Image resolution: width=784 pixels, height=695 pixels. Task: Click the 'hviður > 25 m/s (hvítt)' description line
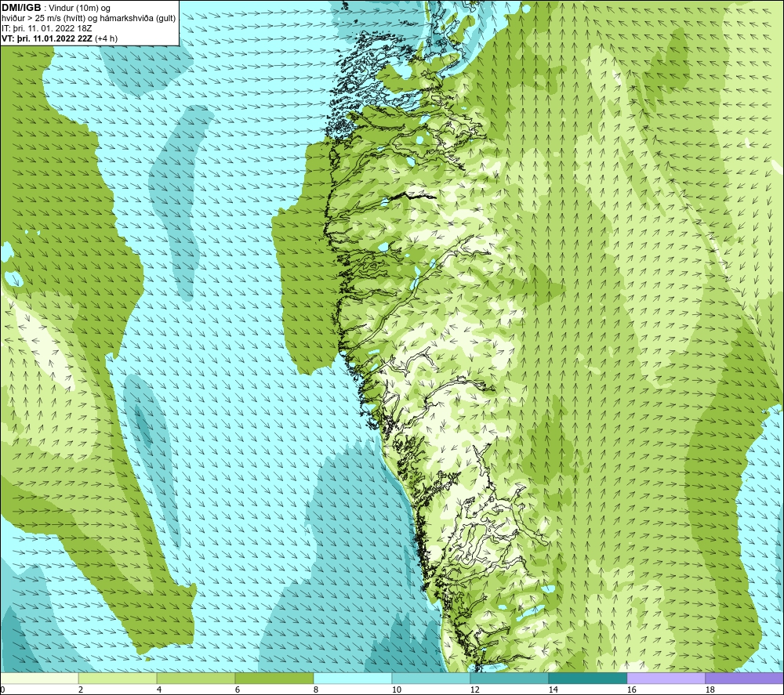pyautogui.click(x=89, y=19)
